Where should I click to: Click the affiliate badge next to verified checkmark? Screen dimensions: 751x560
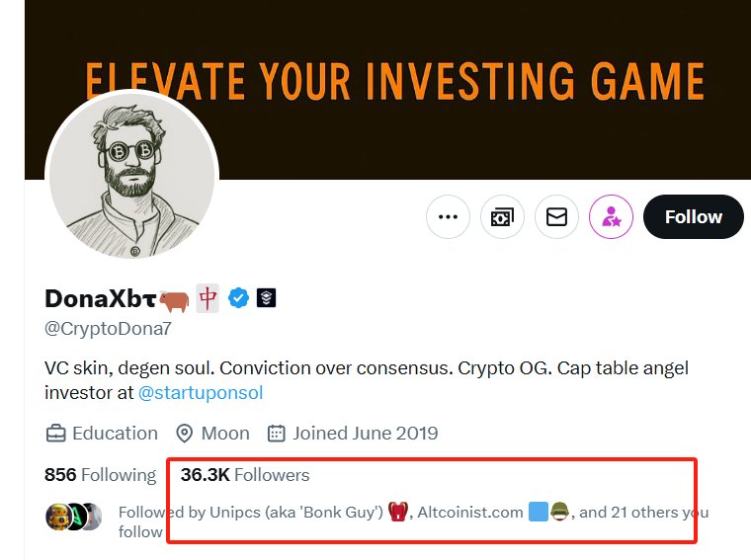point(266,298)
